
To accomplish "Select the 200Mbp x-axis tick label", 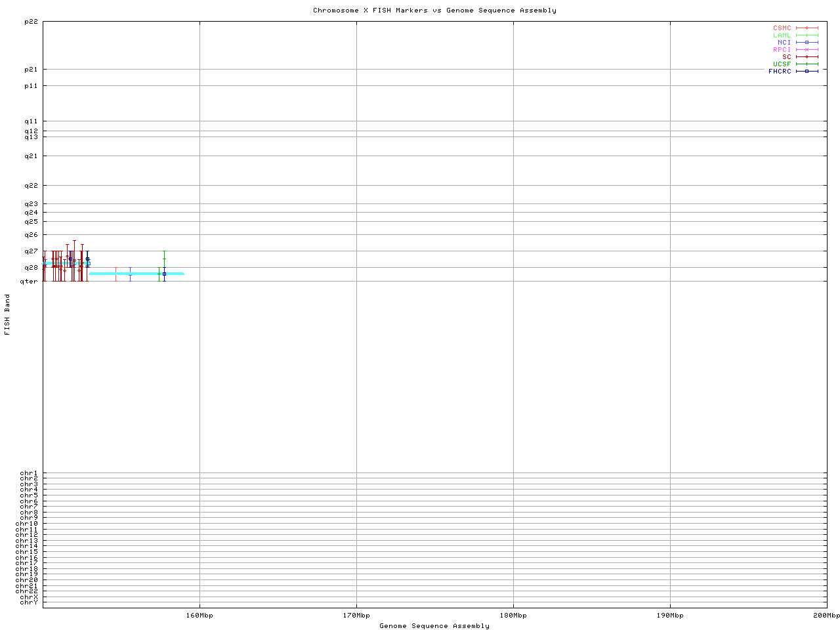I will [826, 616].
